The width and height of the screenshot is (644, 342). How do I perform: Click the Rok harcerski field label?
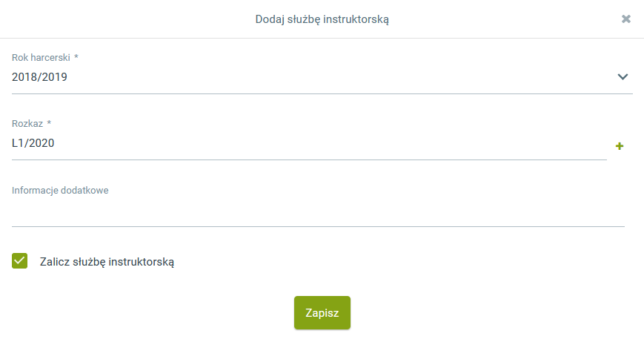[x=41, y=57]
